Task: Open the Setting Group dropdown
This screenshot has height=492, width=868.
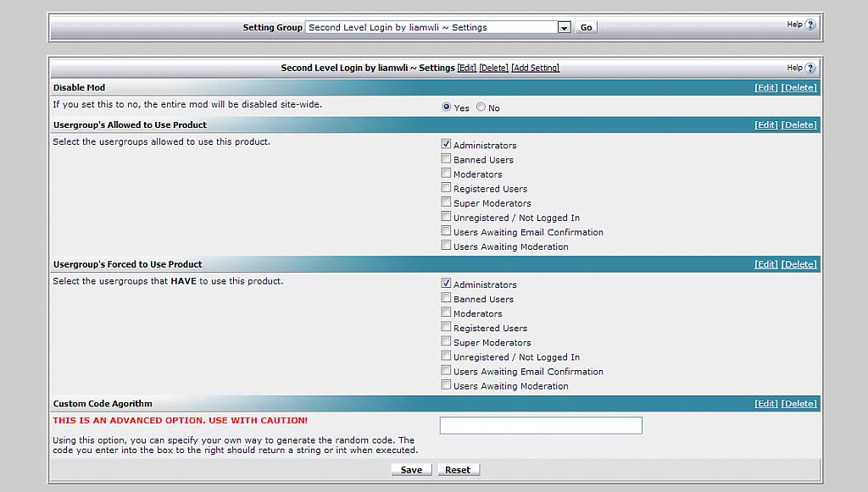Action: click(564, 28)
